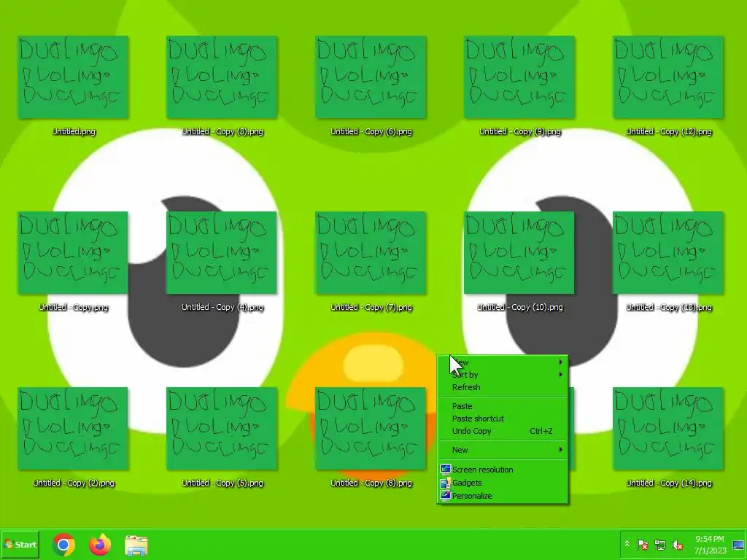The width and height of the screenshot is (747, 560).
Task: Select Untitled - Copy (12).png file
Action: [668, 86]
